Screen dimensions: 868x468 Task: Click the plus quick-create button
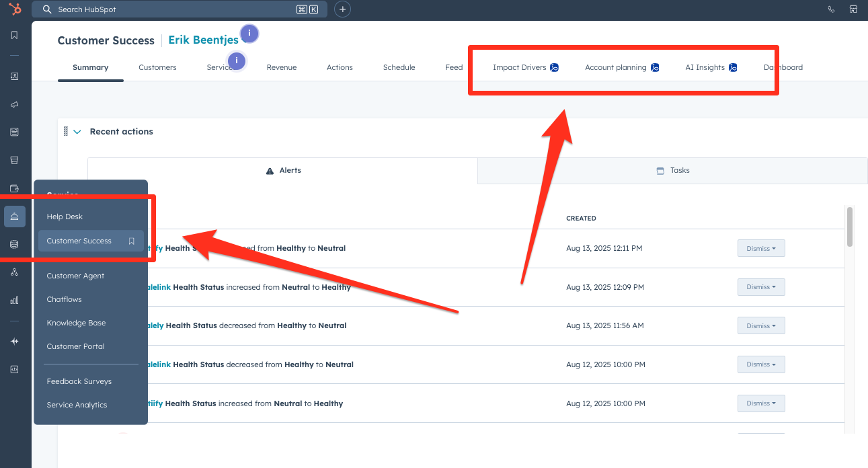[x=342, y=9]
